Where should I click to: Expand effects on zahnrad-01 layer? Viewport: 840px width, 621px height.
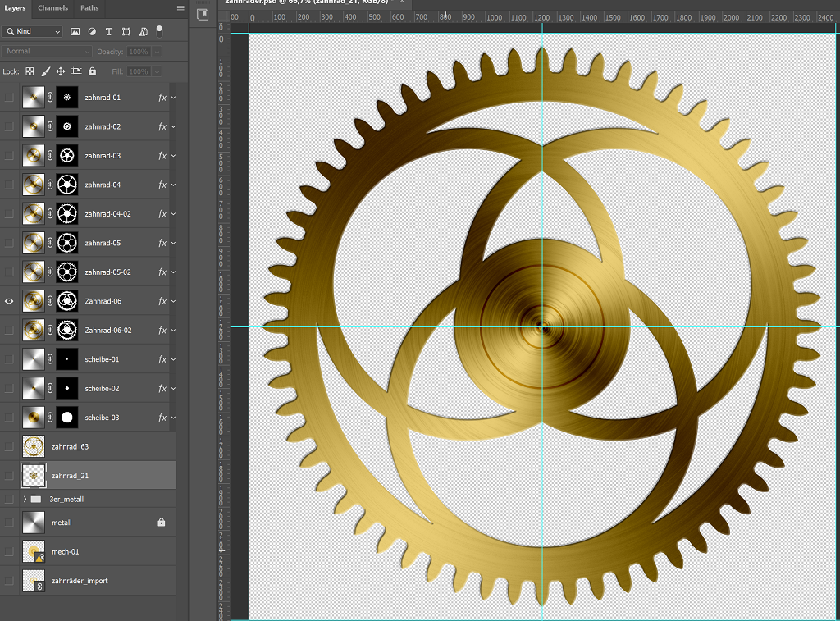click(174, 98)
